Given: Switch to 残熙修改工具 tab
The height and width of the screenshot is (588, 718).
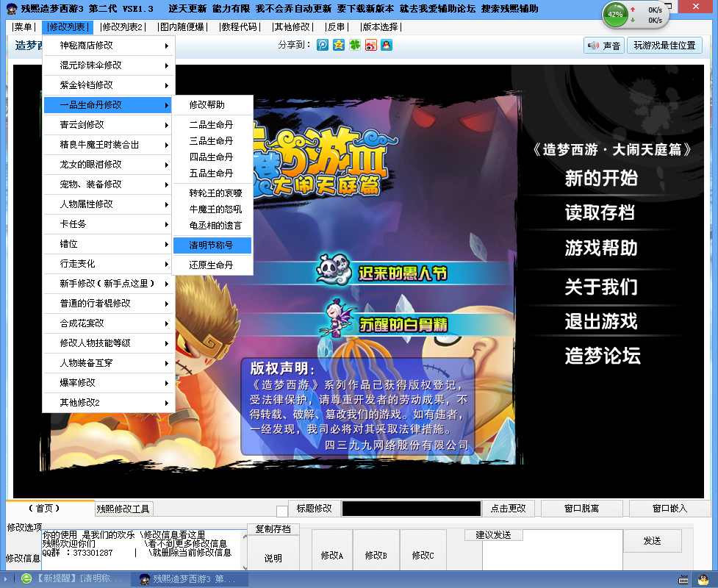Looking at the screenshot, I should coord(123,509).
